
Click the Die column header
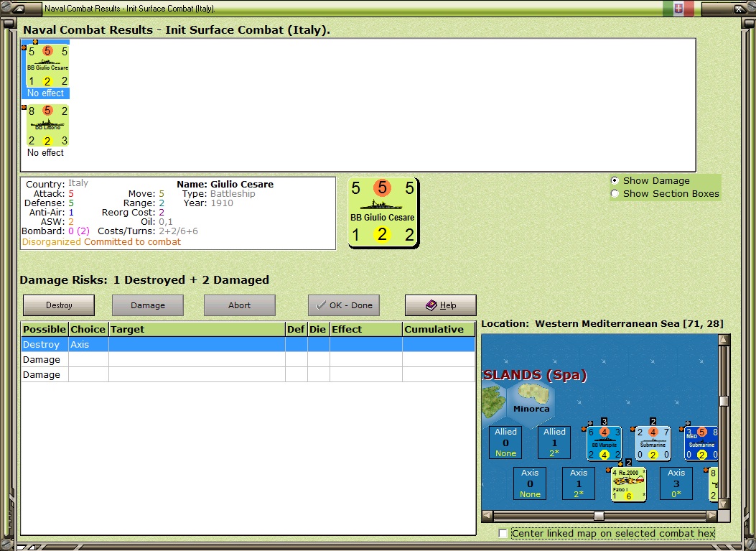pyautogui.click(x=318, y=329)
